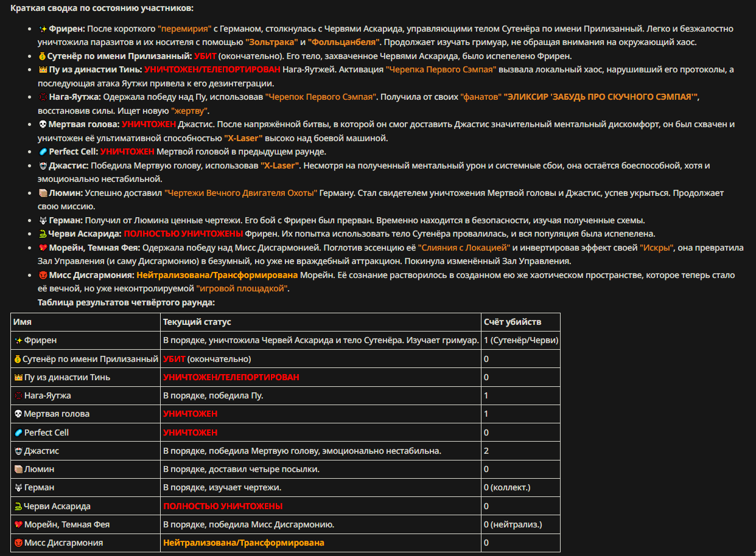Click the emoji in the table's Джастис row

click(x=18, y=451)
